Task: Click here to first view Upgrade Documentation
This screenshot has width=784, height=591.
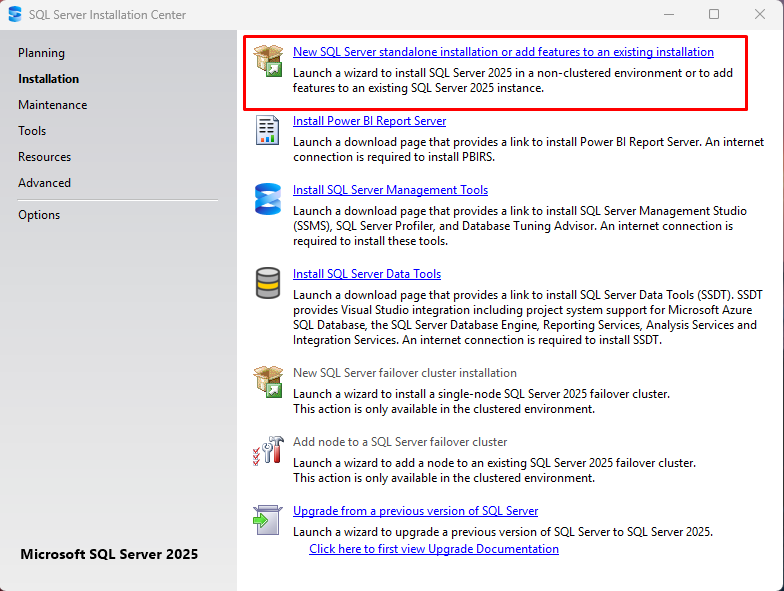Action: 434,549
